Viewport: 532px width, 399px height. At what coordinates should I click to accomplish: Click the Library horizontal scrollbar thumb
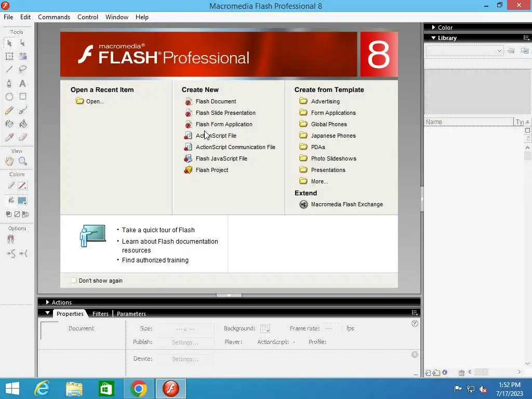(481, 372)
